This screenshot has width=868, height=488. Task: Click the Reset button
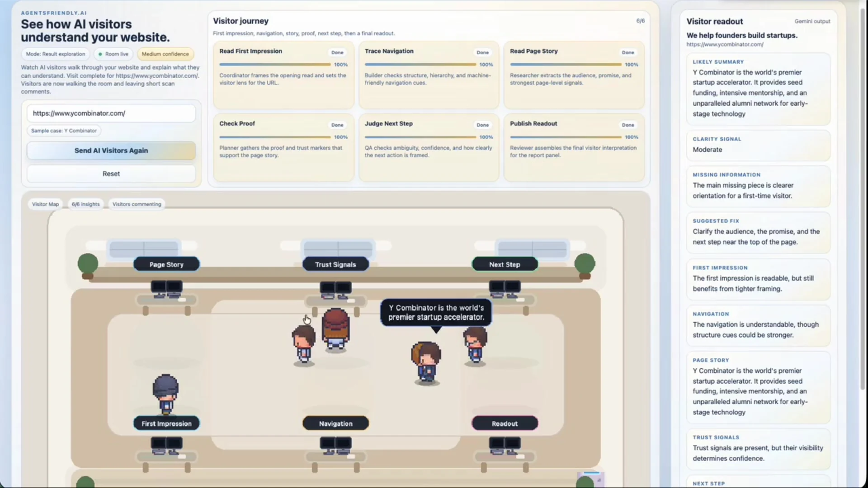click(111, 174)
